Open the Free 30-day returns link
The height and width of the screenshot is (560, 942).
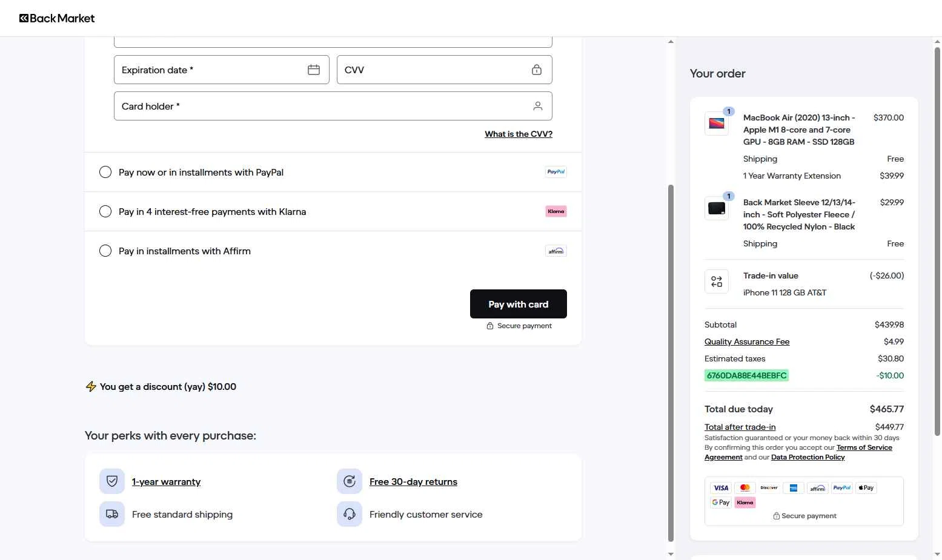[x=413, y=482]
